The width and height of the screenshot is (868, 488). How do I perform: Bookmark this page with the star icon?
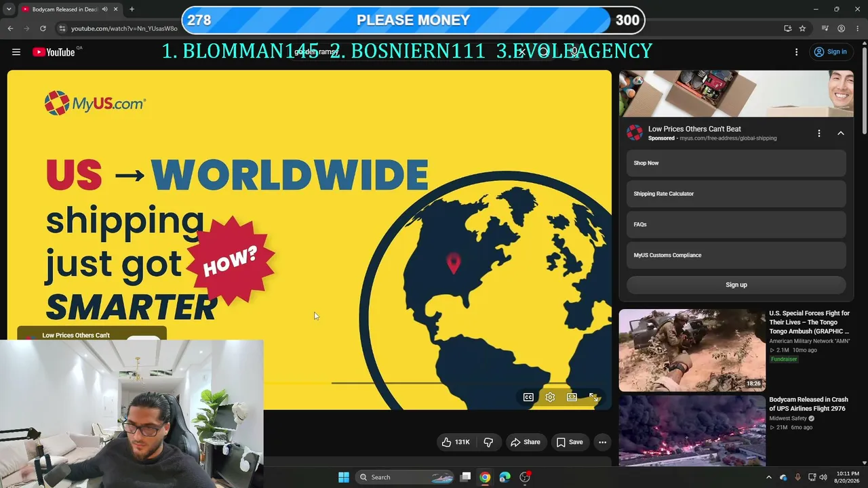(802, 28)
